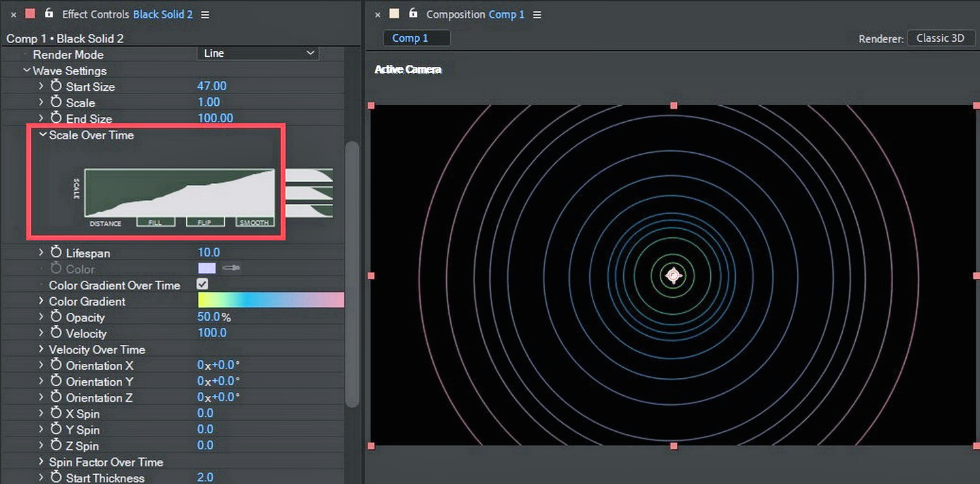Uncheck Color Gradient Over Time checkbox
Viewport: 980px width, 484px height.
pos(203,285)
